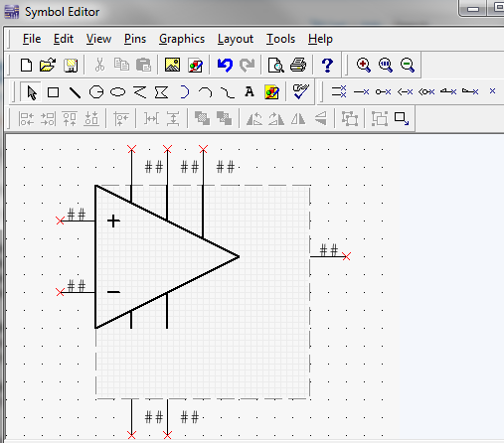Zoom out with the magnifier minus icon
The image size is (504, 443).
click(x=408, y=65)
